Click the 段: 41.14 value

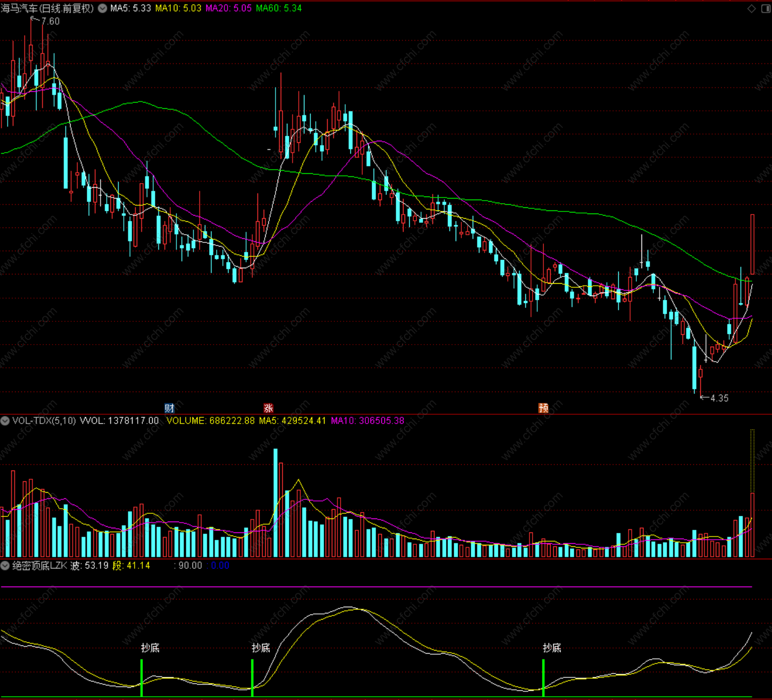(x=132, y=565)
